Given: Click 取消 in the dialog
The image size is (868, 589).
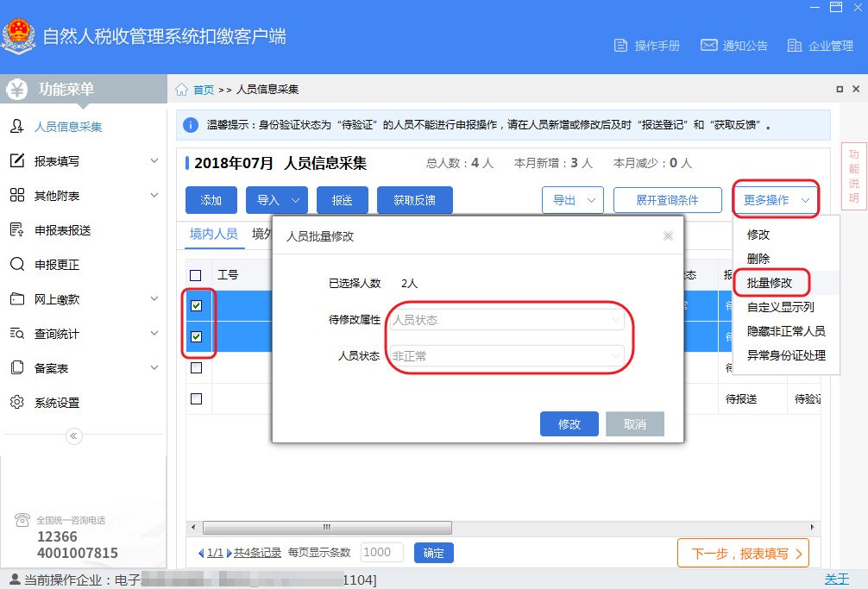Looking at the screenshot, I should pyautogui.click(x=635, y=424).
